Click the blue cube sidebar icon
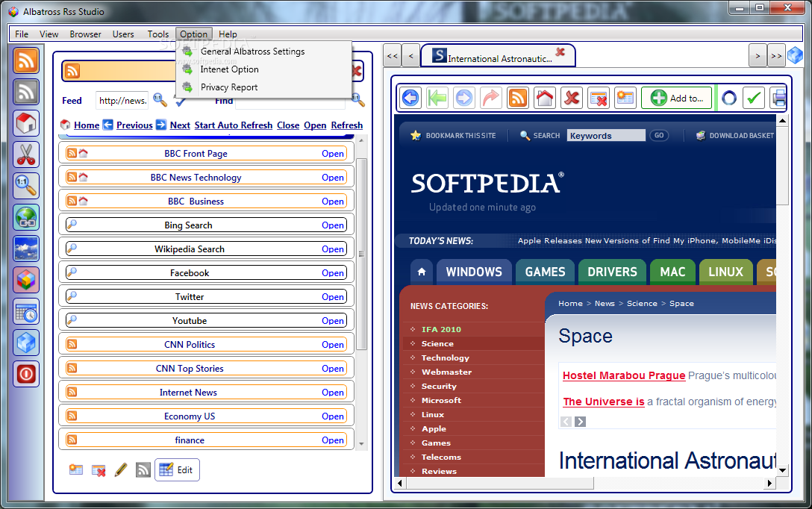The width and height of the screenshot is (812, 509). [x=26, y=343]
